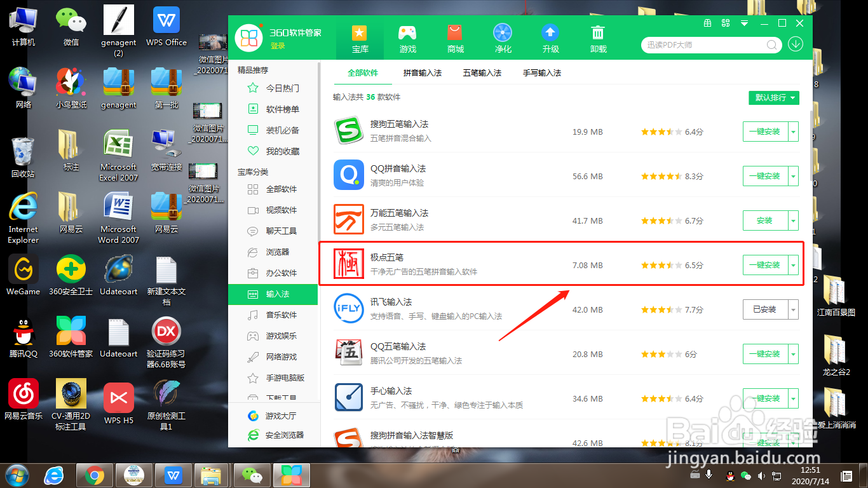Image resolution: width=868 pixels, height=488 pixels.
Task: Click the skin theme icon in title bar
Action: click(726, 23)
